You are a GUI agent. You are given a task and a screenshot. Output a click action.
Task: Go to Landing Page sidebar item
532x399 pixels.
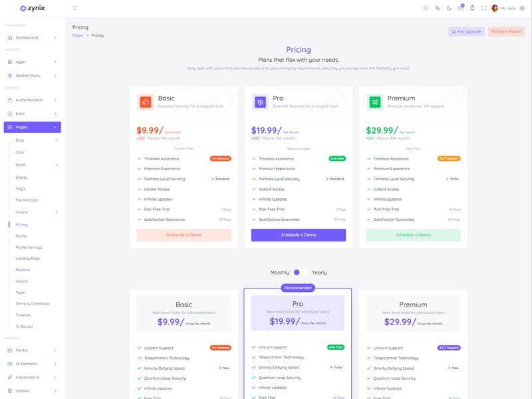tap(28, 259)
